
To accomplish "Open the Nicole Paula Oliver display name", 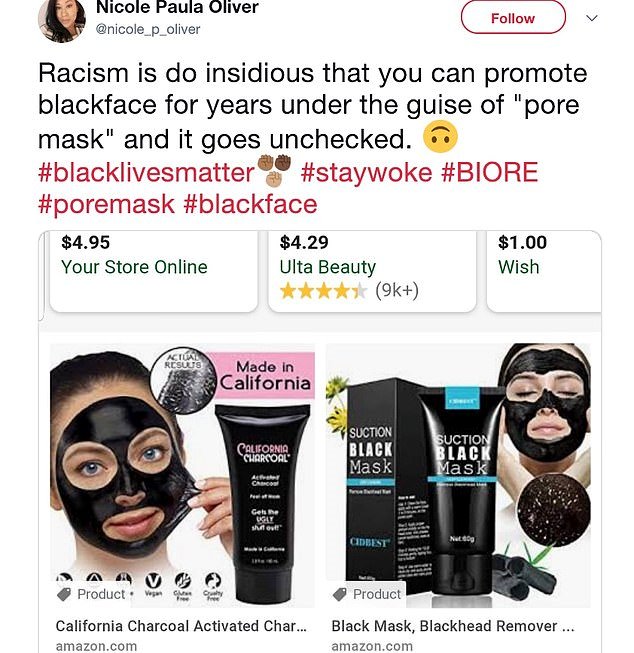I will [x=177, y=7].
